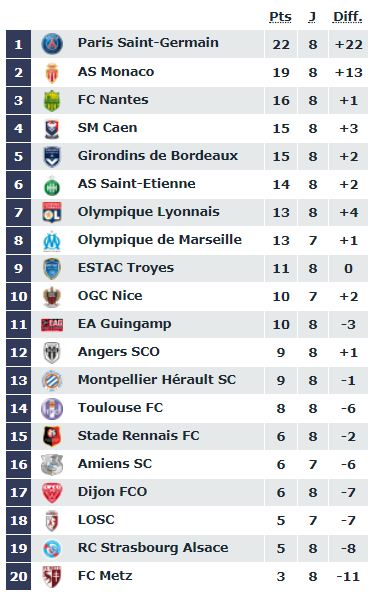This screenshot has height=602, width=379.
Task: Sort by the Pts column header
Action: pyautogui.click(x=280, y=17)
